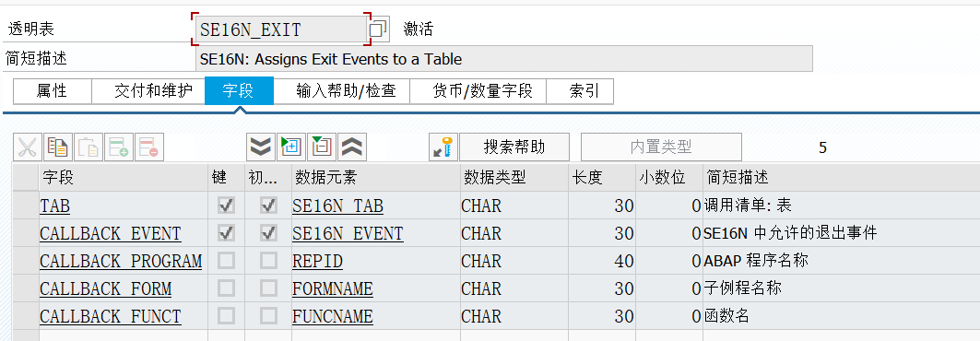Click the Delete row icon

149,147
